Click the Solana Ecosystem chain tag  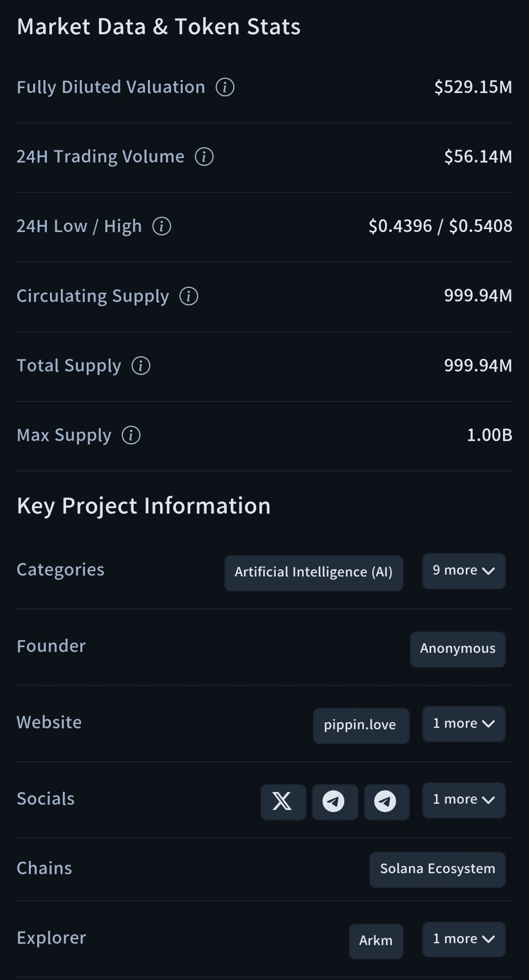[437, 869]
